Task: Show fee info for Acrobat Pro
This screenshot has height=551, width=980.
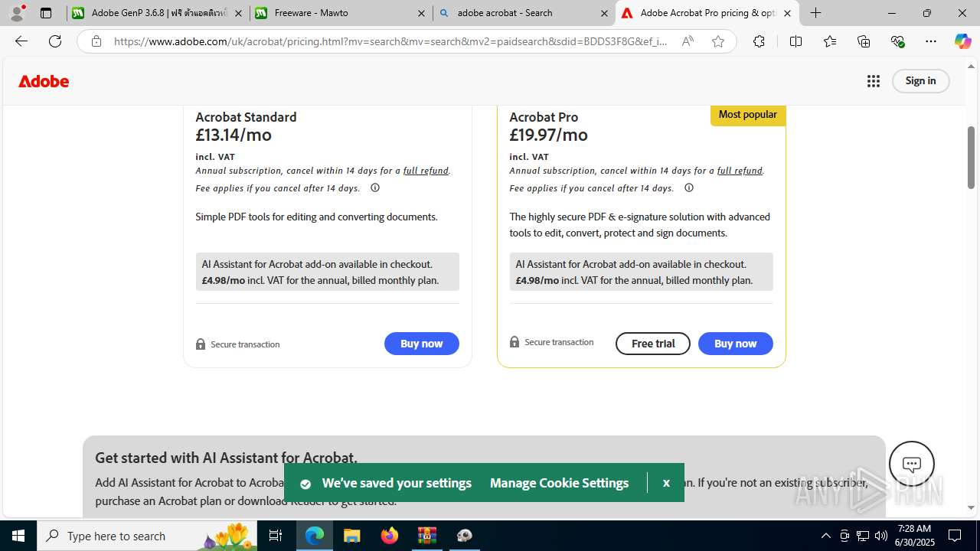Action: [689, 187]
